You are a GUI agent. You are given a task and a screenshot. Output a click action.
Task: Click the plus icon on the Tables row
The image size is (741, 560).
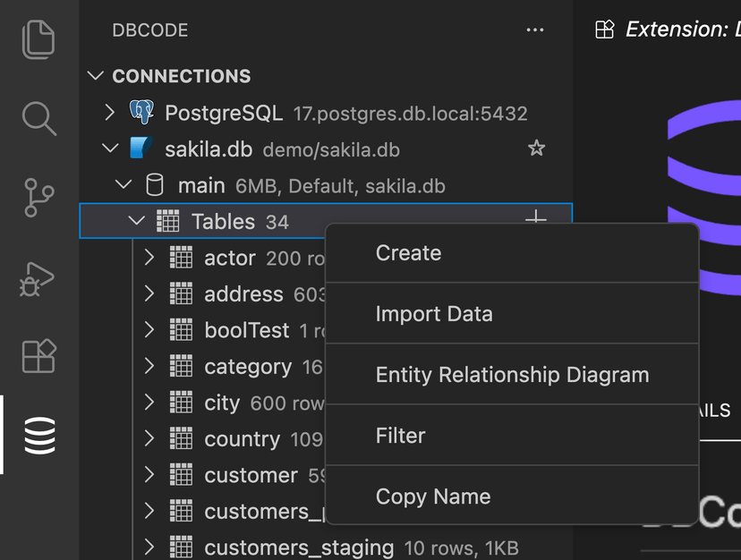[535, 217]
